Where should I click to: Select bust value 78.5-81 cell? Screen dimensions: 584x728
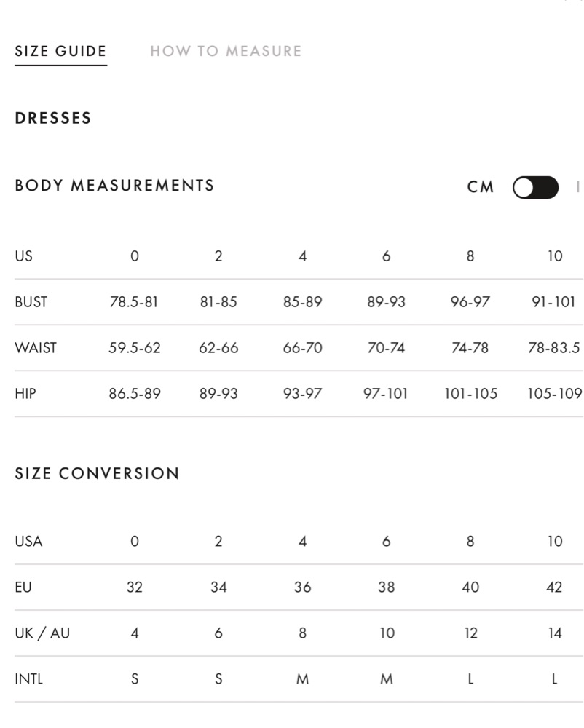click(134, 302)
